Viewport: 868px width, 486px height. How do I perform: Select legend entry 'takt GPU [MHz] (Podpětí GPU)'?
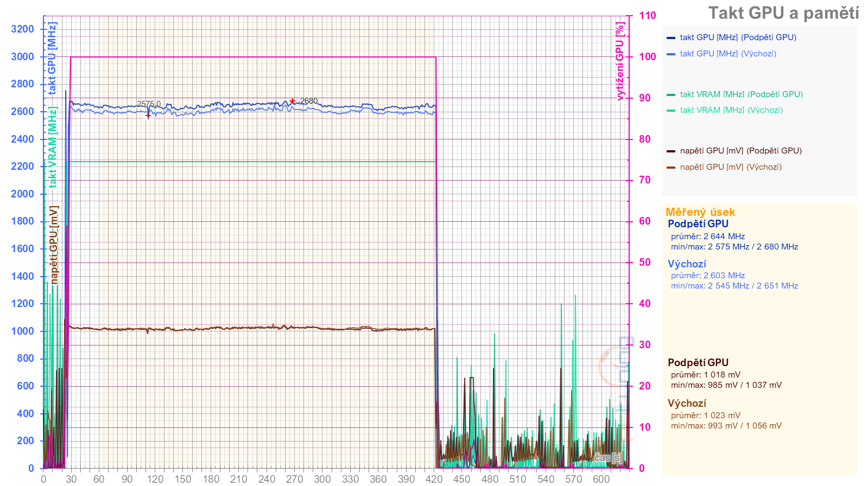pos(738,37)
